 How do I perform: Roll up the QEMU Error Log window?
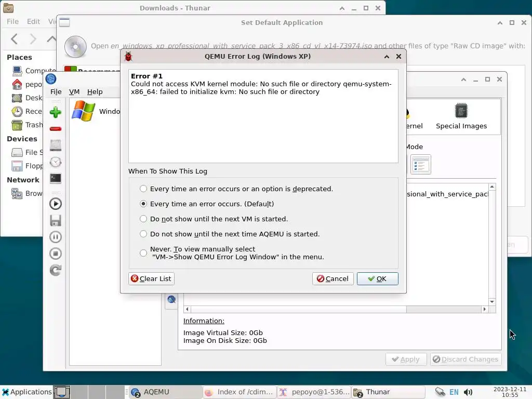387,57
